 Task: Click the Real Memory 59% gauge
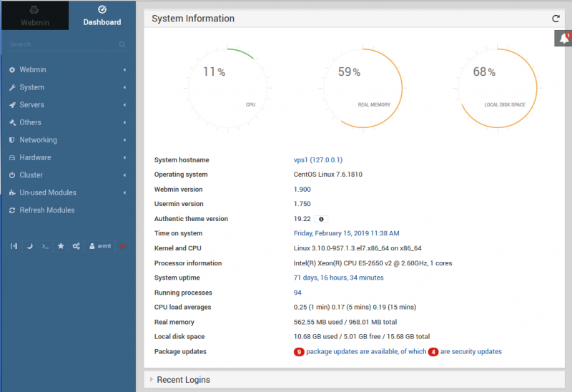tap(363, 88)
